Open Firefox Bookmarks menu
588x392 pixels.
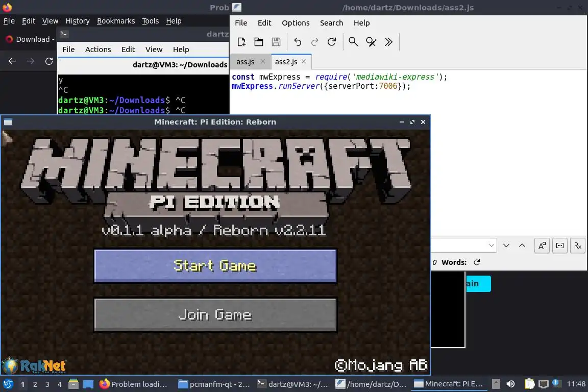(116, 21)
